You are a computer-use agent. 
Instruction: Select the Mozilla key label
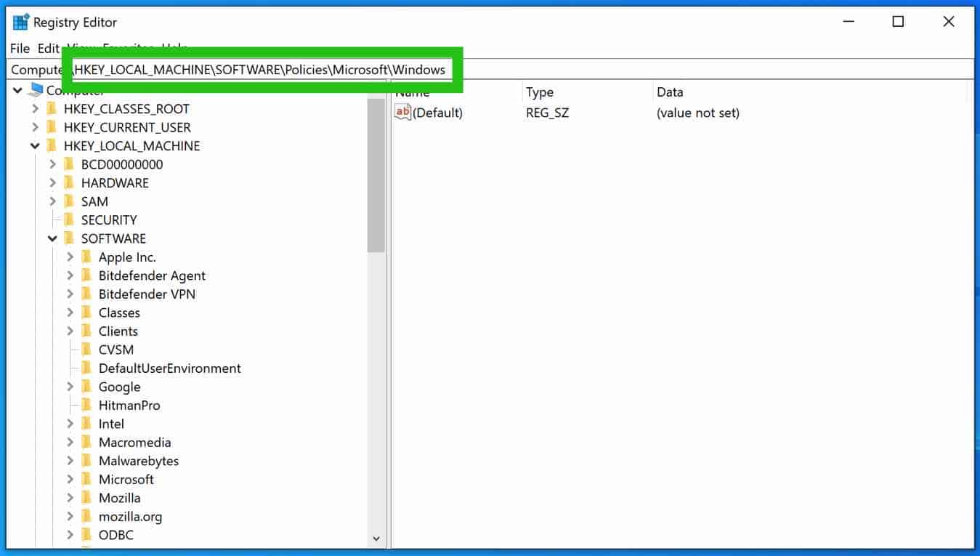click(x=120, y=498)
